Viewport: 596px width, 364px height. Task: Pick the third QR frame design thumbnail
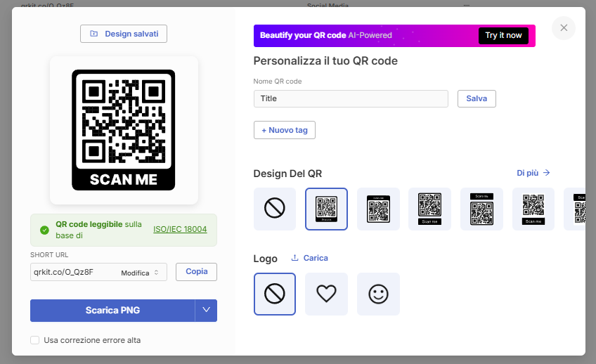(378, 209)
